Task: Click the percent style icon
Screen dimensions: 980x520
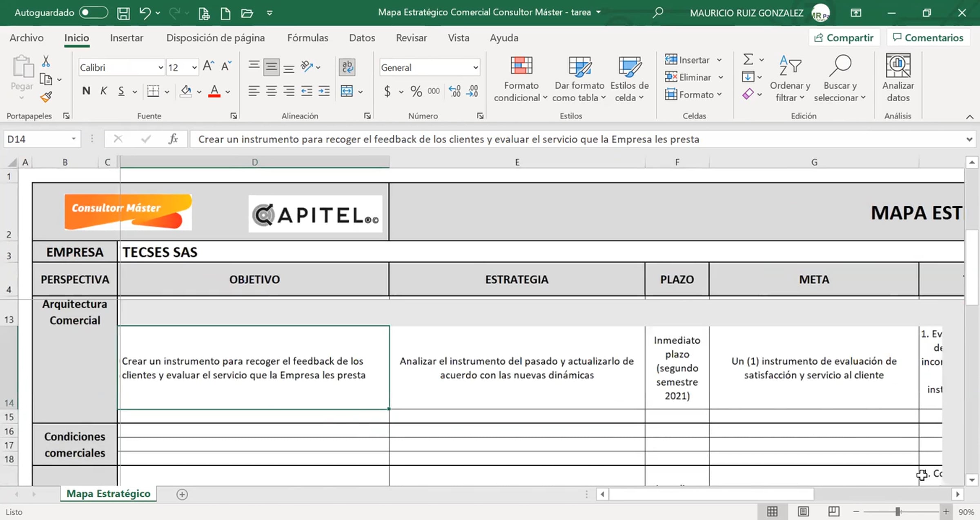Action: click(x=416, y=91)
